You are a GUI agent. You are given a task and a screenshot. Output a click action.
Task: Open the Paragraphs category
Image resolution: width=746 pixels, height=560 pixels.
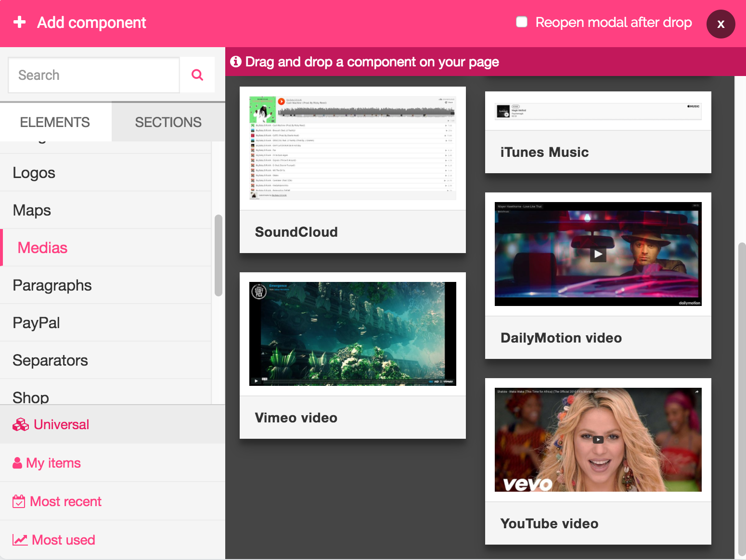(x=52, y=285)
